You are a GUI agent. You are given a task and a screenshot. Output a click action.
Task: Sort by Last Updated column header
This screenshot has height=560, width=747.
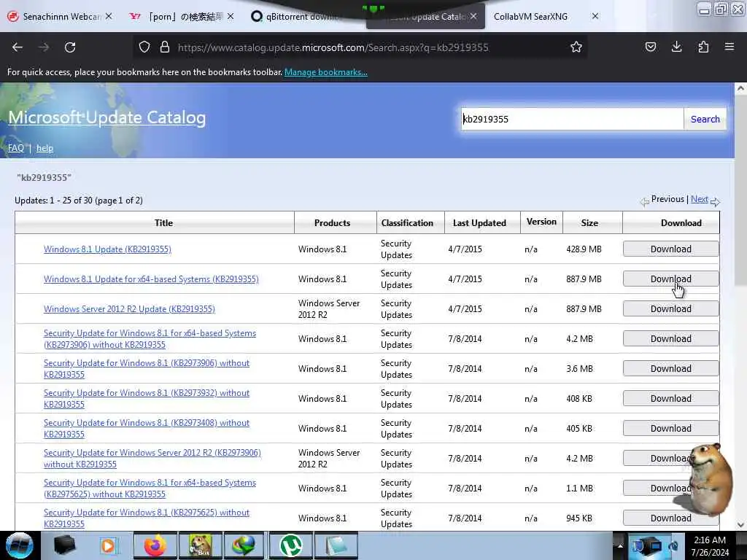tap(479, 223)
